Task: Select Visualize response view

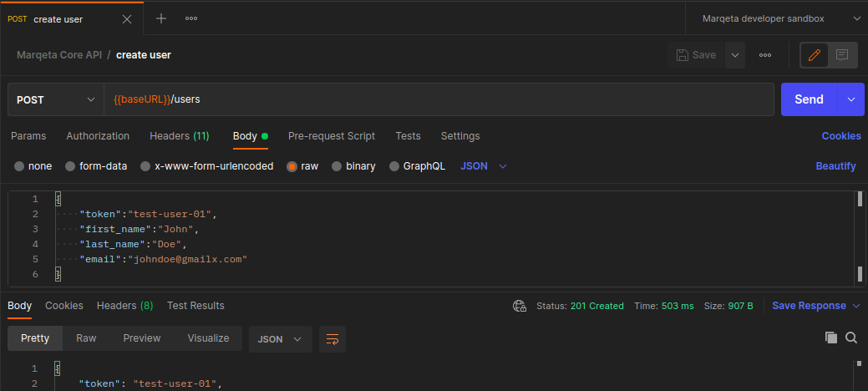Action: pyautogui.click(x=208, y=338)
